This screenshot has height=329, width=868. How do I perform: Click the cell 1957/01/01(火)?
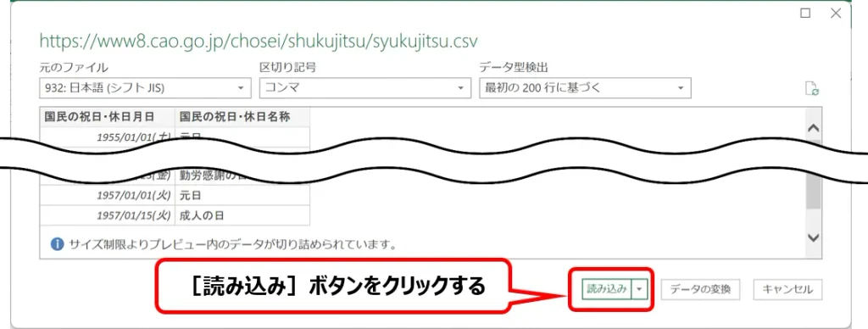(107, 196)
